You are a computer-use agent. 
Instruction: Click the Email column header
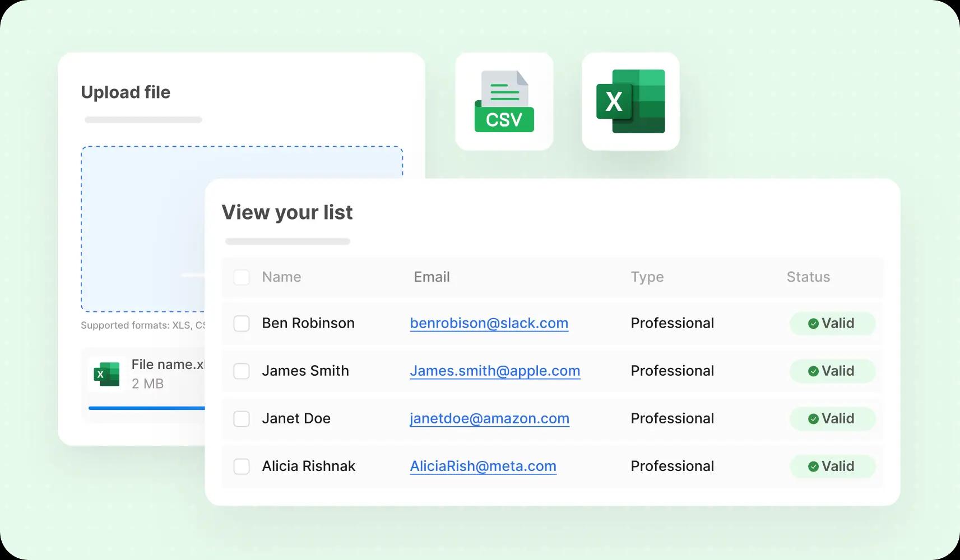pyautogui.click(x=432, y=277)
